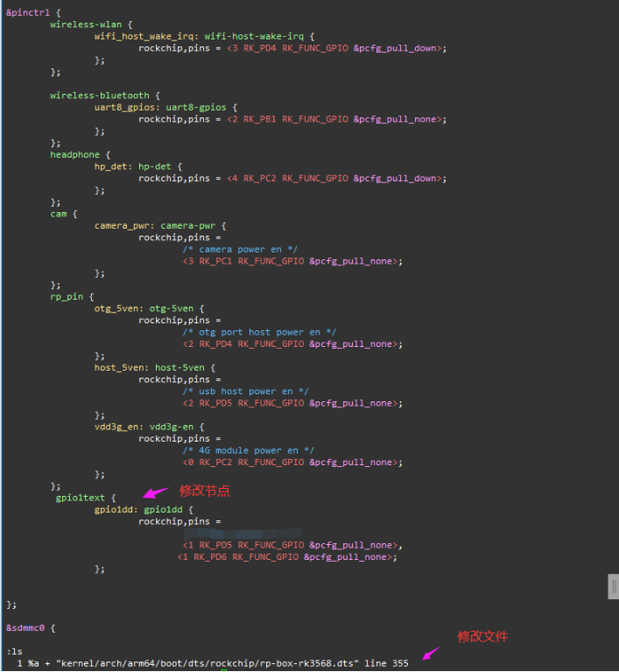Click the pink arrow beside gpio1text node
Screen dimensions: 619x672
click(x=154, y=494)
